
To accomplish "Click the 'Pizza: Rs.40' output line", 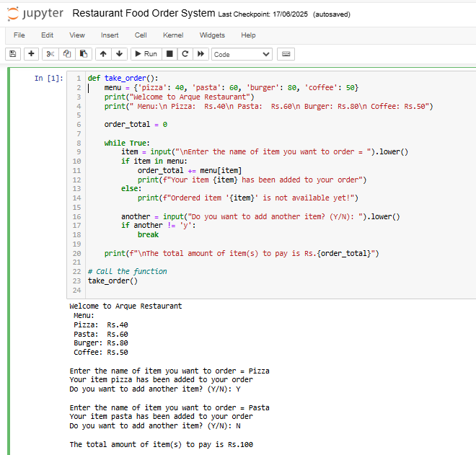I will (x=101, y=324).
